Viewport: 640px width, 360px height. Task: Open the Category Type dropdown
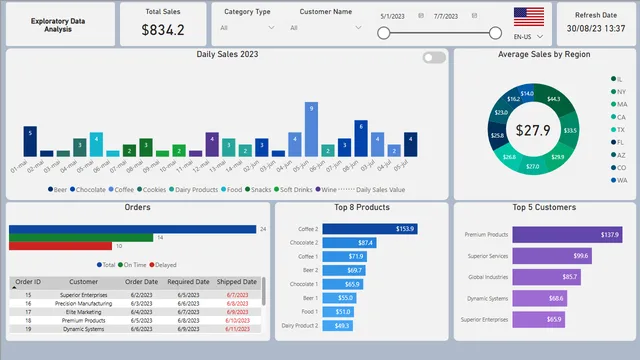tap(247, 28)
